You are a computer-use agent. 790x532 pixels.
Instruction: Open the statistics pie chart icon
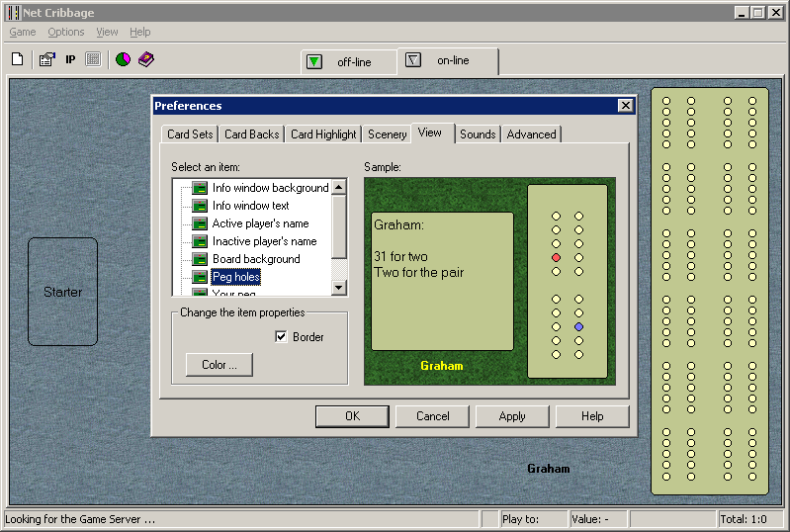tap(123, 59)
